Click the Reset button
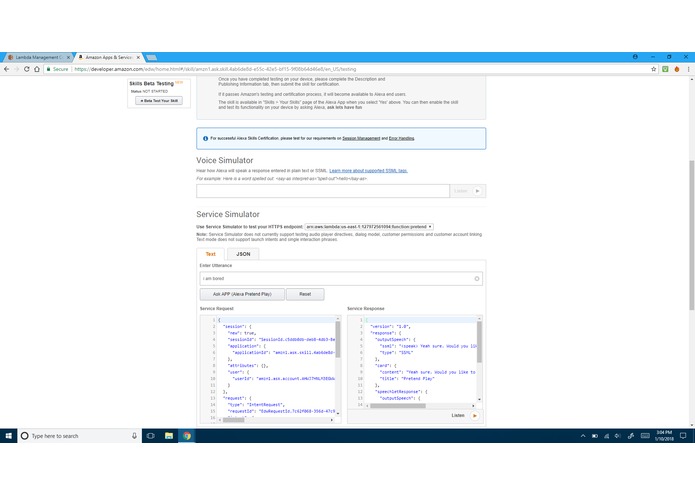The width and height of the screenshot is (695, 494). pyautogui.click(x=305, y=294)
